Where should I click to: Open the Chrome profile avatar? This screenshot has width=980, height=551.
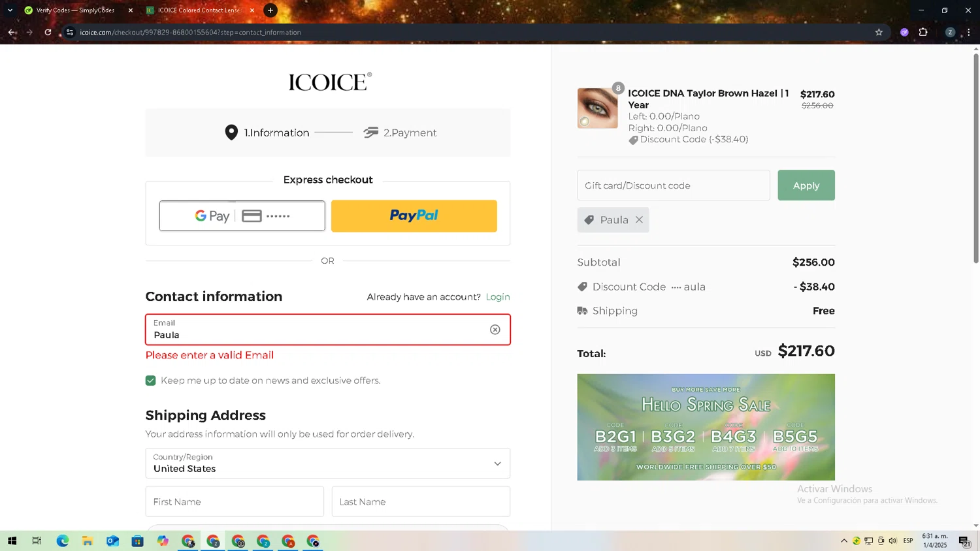point(950,32)
